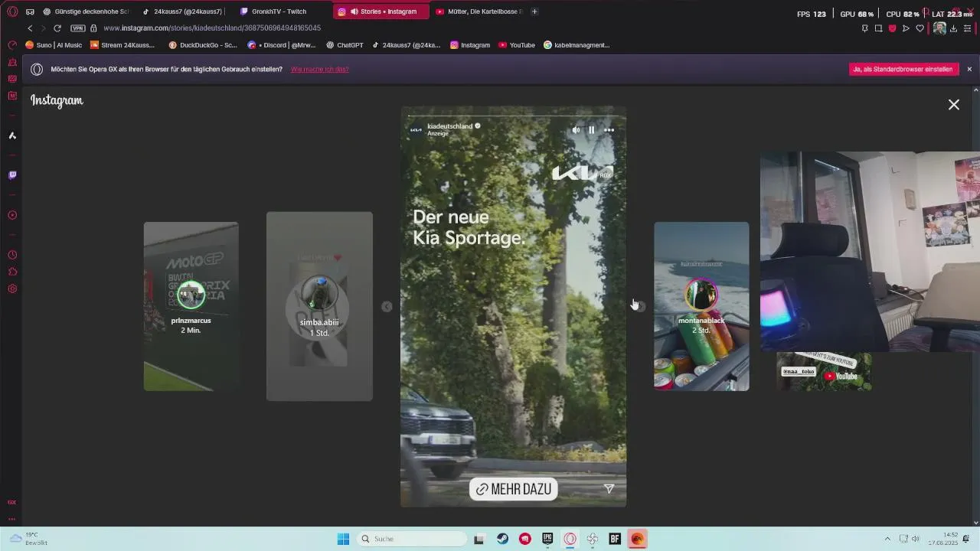This screenshot has width=980, height=551.
Task: Switch to the GronkhTV - Twitch tab
Action: coord(280,11)
